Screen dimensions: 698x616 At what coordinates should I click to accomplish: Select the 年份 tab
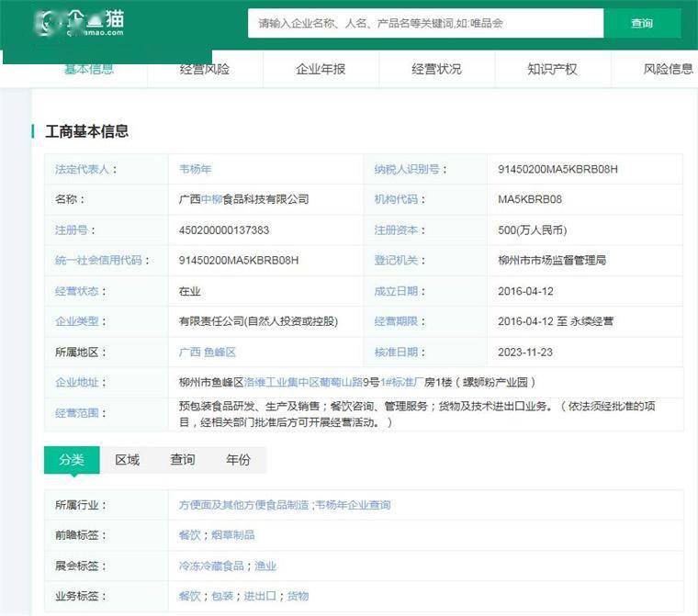point(238,460)
